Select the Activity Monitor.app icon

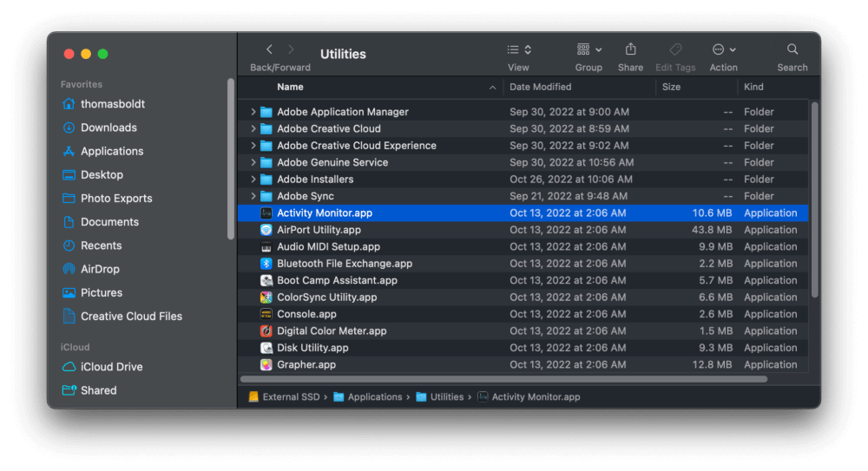point(266,213)
